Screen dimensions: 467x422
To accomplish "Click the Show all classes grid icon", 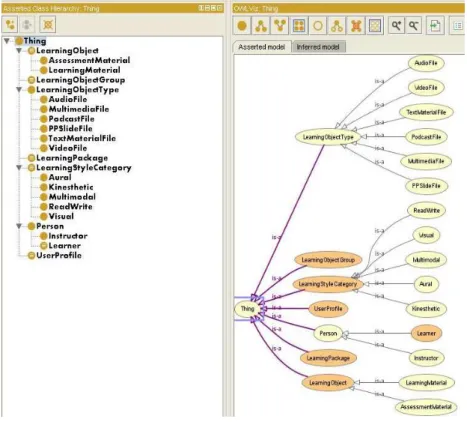I will 299,26.
